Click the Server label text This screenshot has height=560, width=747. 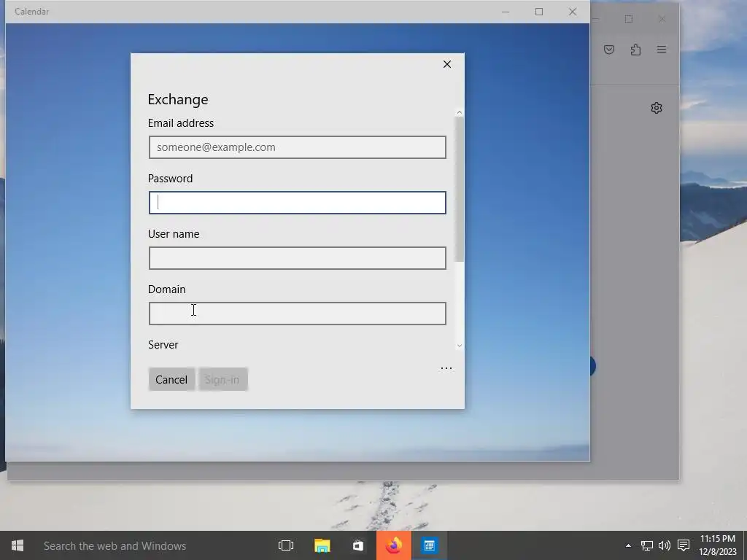[x=163, y=345]
